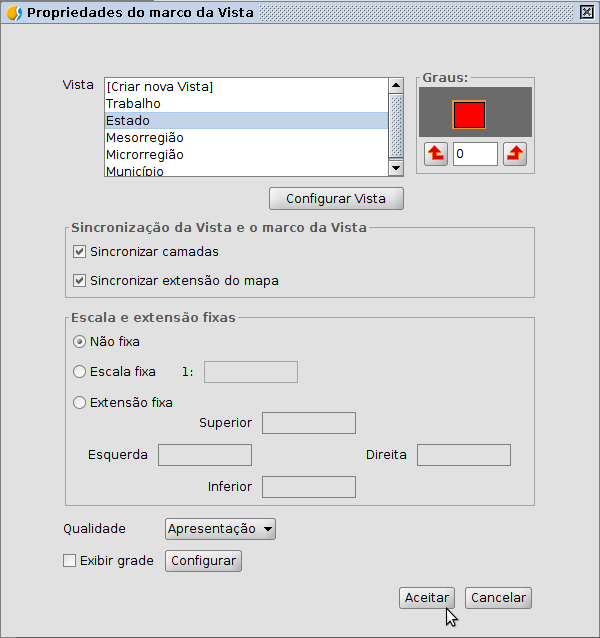Screen dimensions: 600x638
Task: Open the Qualidade dropdown showing Apresentação
Action: pyautogui.click(x=220, y=529)
